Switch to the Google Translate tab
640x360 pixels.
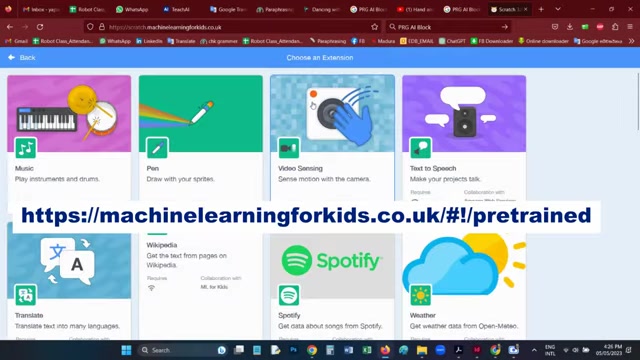click(227, 9)
